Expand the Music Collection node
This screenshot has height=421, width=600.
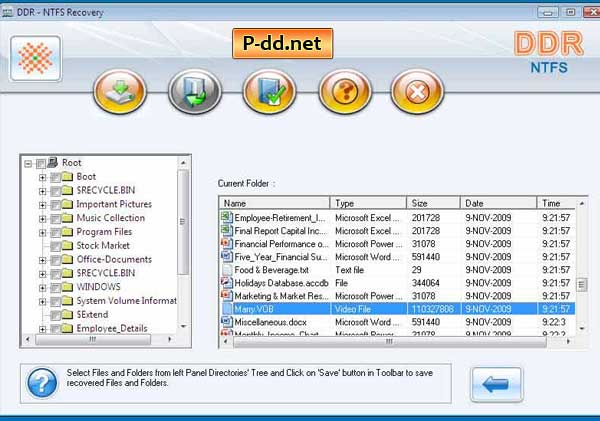tap(42, 219)
